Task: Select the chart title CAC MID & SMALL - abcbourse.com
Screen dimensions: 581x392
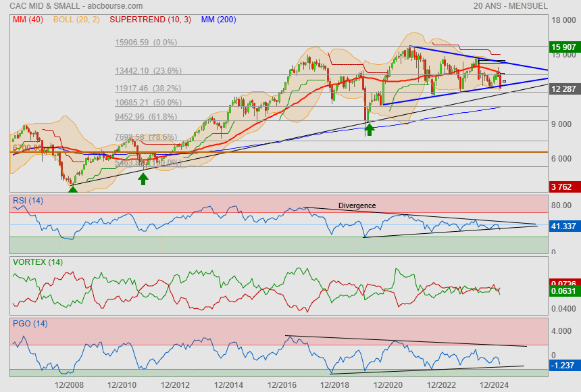Action: [x=76, y=6]
